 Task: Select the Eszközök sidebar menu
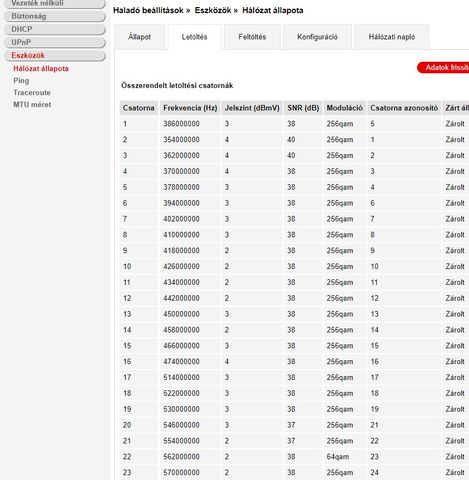[x=55, y=55]
